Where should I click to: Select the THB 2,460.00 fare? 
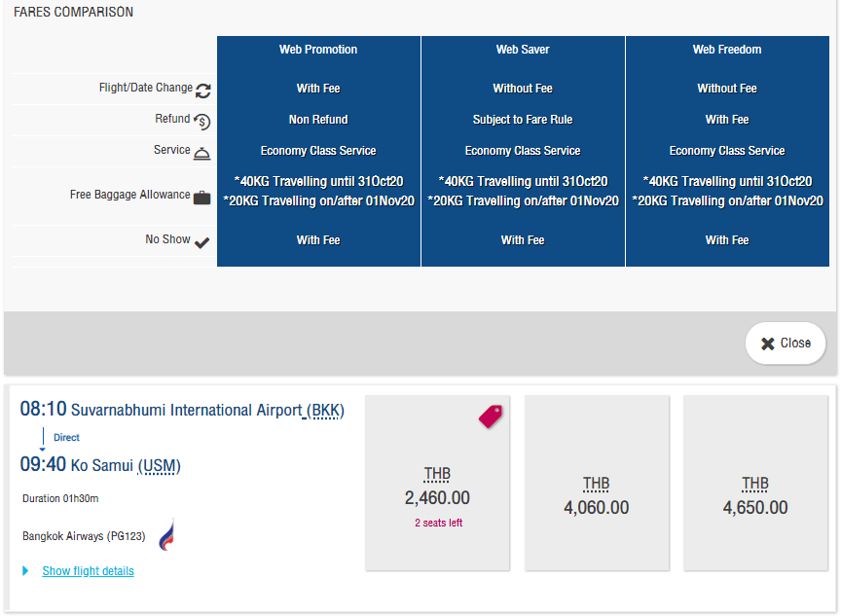pyautogui.click(x=437, y=483)
